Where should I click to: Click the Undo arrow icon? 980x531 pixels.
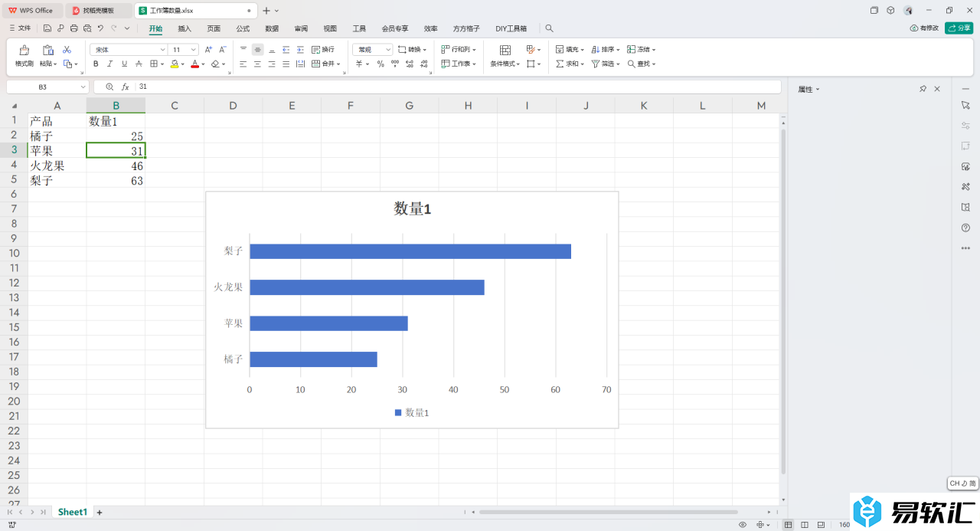click(x=100, y=28)
